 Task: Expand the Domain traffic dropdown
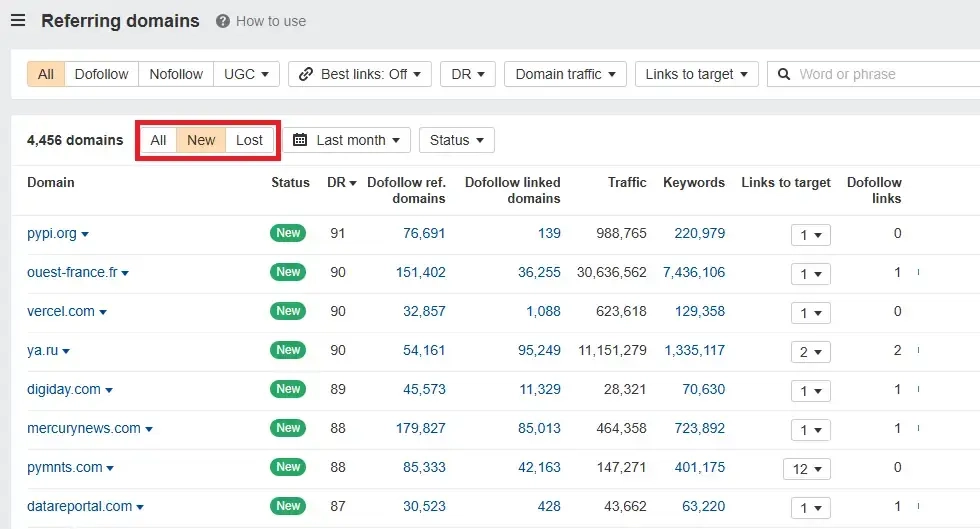click(565, 74)
